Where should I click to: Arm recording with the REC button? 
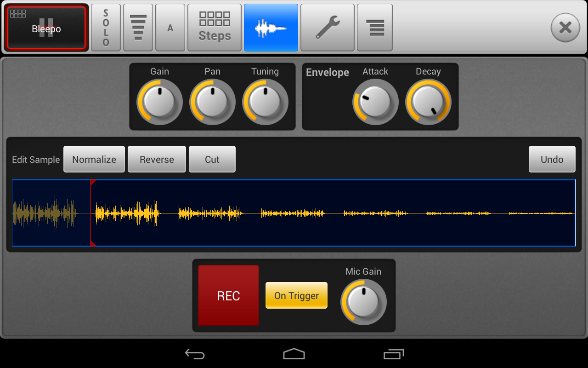(228, 296)
